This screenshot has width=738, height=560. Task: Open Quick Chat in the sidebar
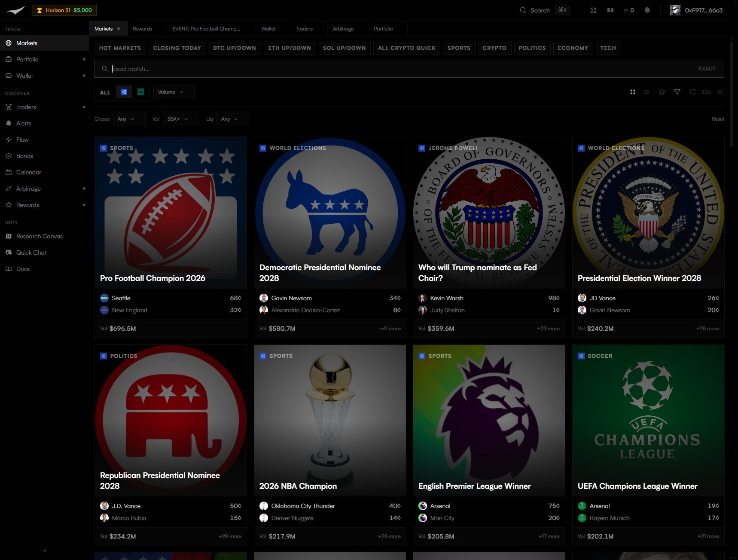45,253
